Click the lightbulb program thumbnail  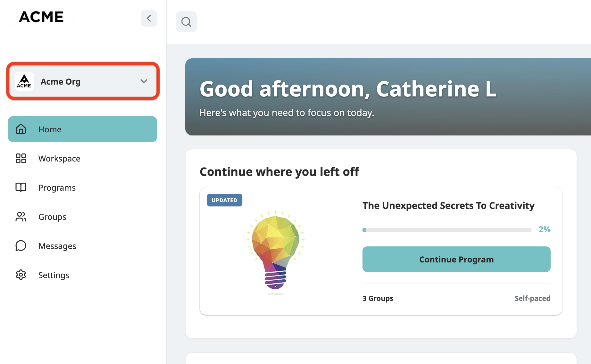click(x=275, y=252)
